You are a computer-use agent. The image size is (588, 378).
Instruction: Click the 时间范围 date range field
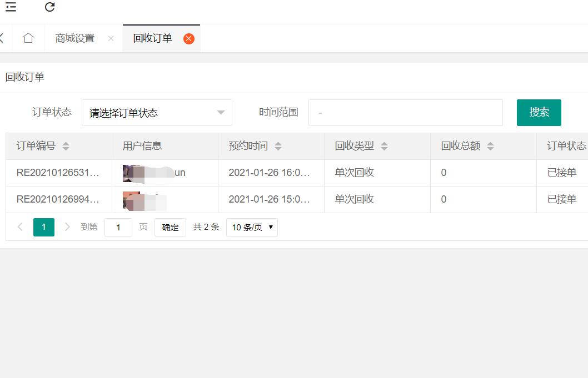405,113
